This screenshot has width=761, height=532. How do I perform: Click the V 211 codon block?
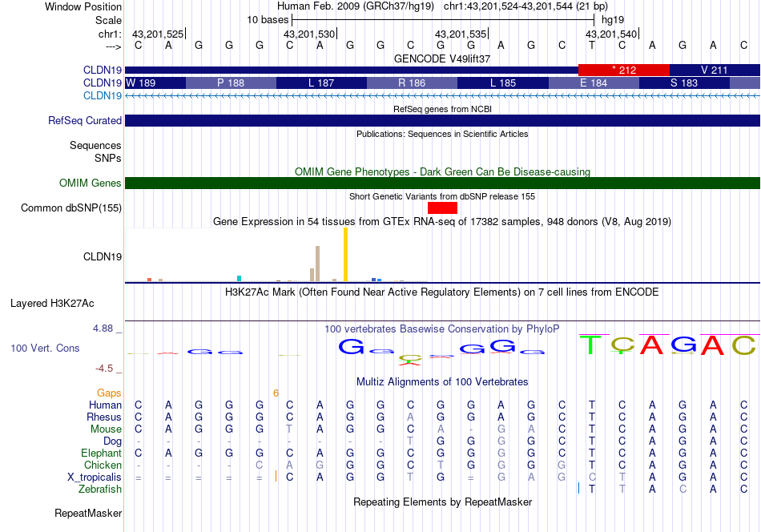click(715, 70)
